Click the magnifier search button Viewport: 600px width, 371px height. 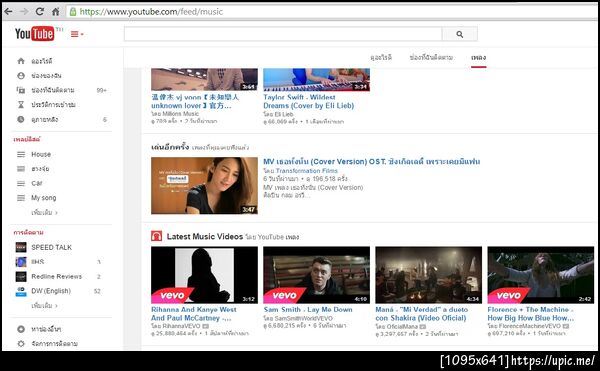tap(460, 34)
